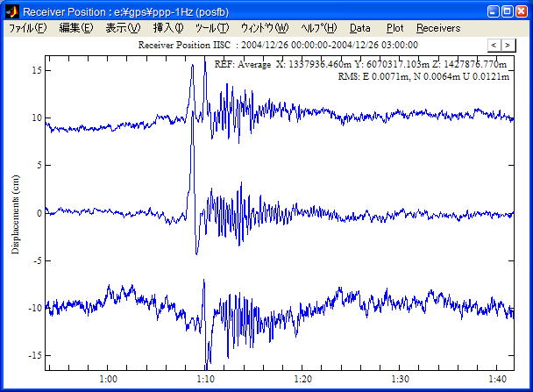Expand the Data menu

pyautogui.click(x=360, y=28)
